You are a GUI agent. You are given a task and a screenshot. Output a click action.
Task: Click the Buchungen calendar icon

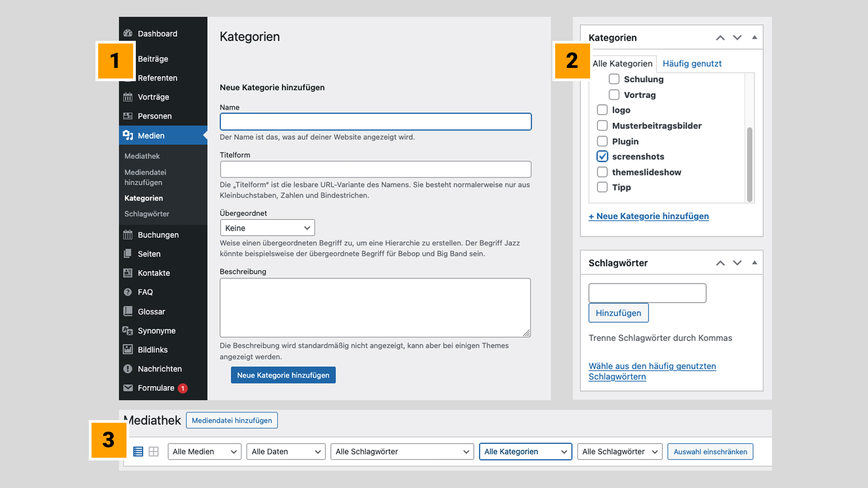[x=128, y=235]
